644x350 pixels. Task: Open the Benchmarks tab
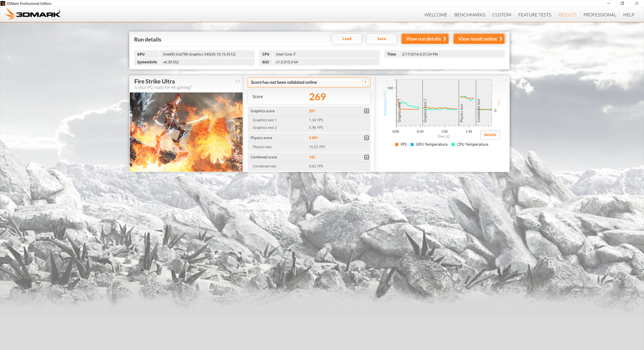pos(470,15)
